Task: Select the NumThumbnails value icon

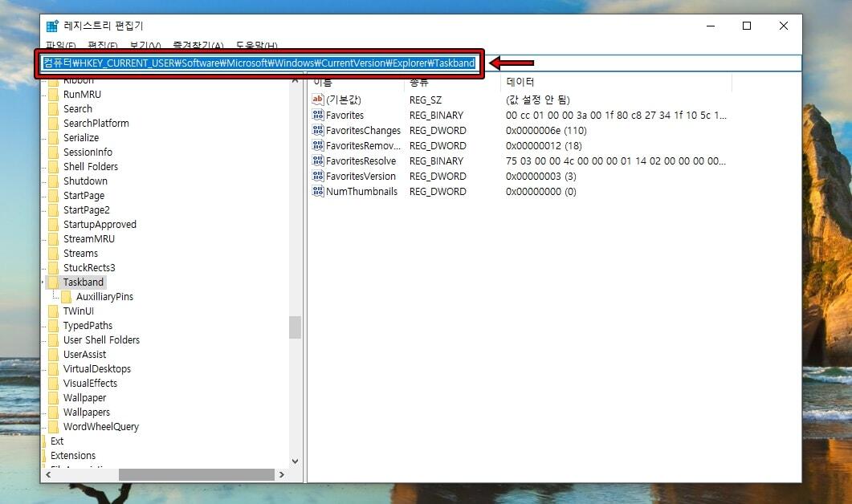Action: point(318,191)
